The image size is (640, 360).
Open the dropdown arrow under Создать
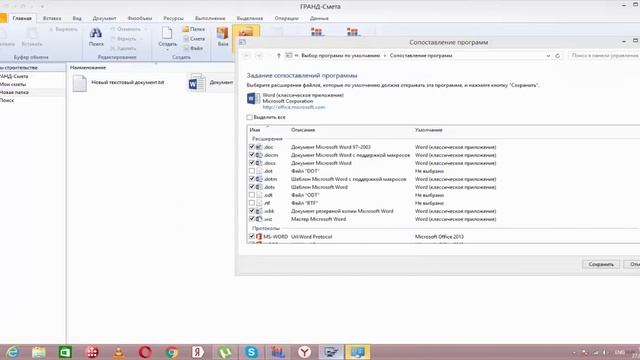[167, 50]
